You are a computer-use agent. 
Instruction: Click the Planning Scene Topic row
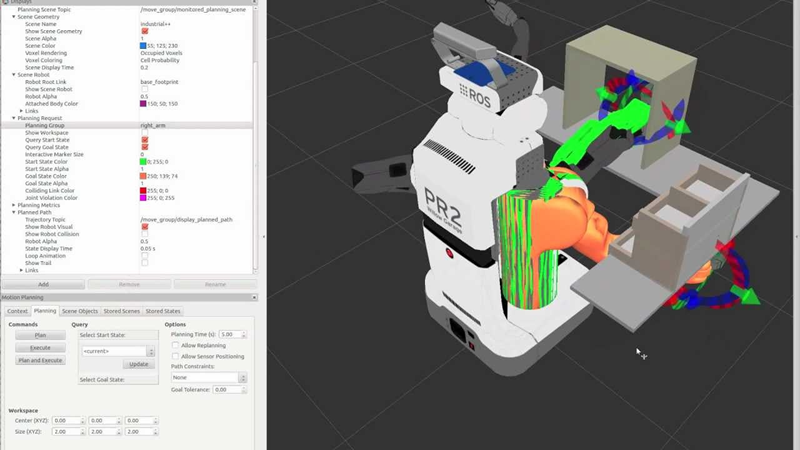tap(127, 10)
